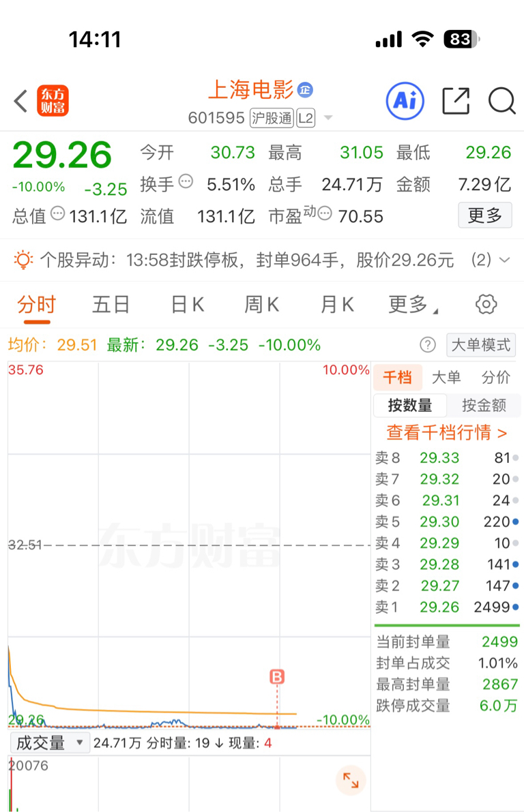The image size is (524, 812).
Task: Open the 东方财富 logo icon
Action: tap(53, 100)
